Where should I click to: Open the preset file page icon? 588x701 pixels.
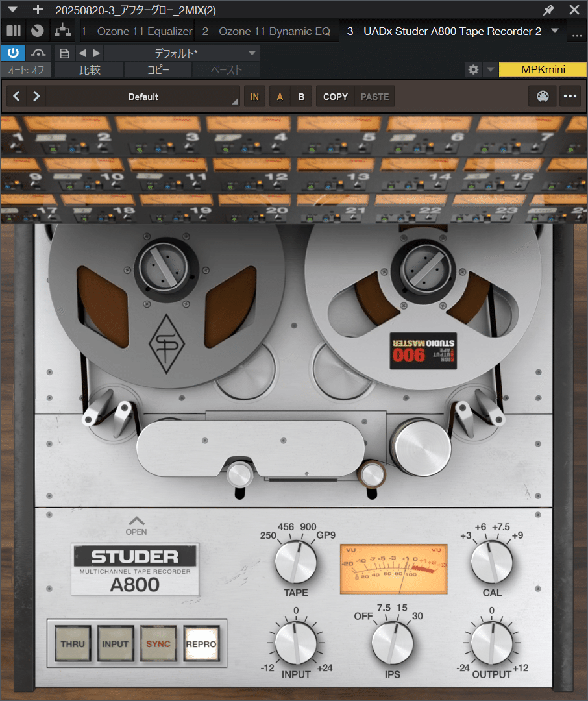tap(65, 54)
